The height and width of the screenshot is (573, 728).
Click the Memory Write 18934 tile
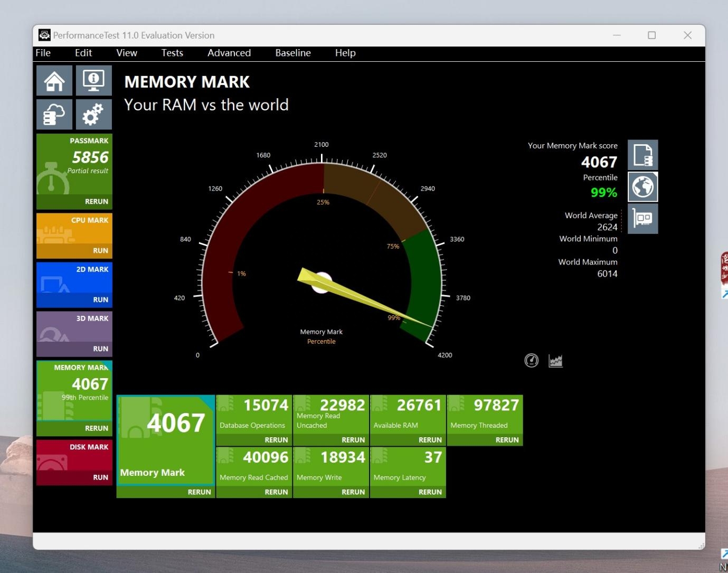(331, 466)
